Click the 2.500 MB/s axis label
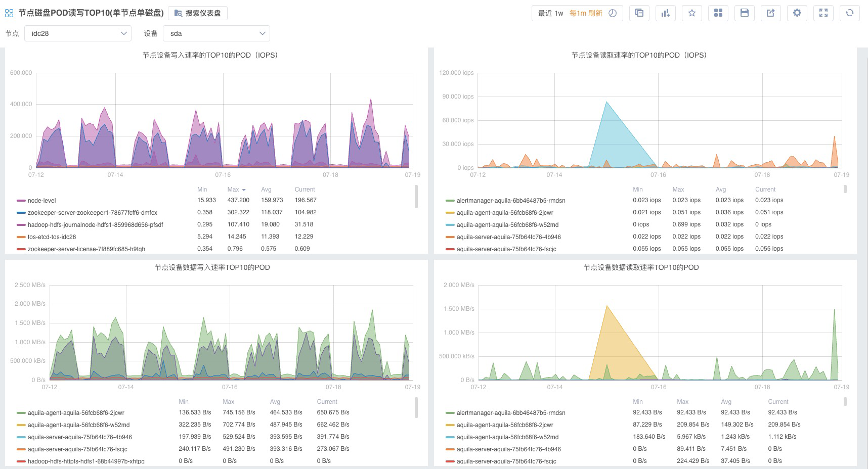 [x=30, y=285]
